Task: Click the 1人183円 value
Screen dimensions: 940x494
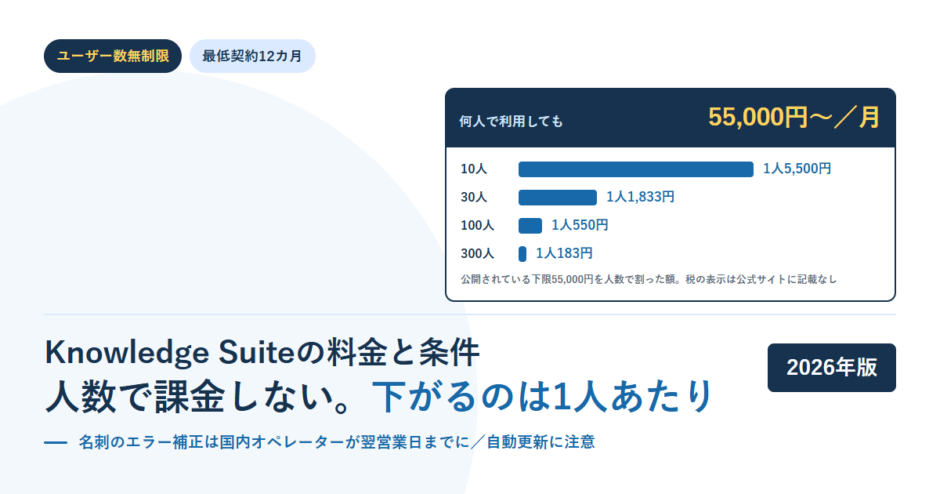Action: (564, 253)
